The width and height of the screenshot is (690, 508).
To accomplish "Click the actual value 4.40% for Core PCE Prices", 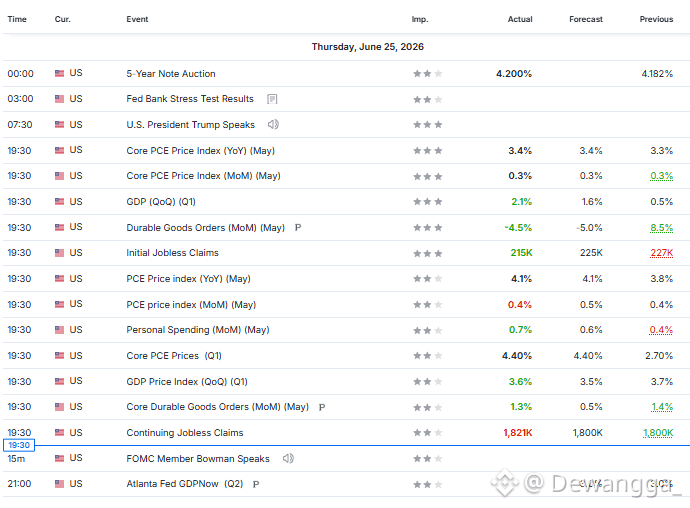I will [517, 356].
